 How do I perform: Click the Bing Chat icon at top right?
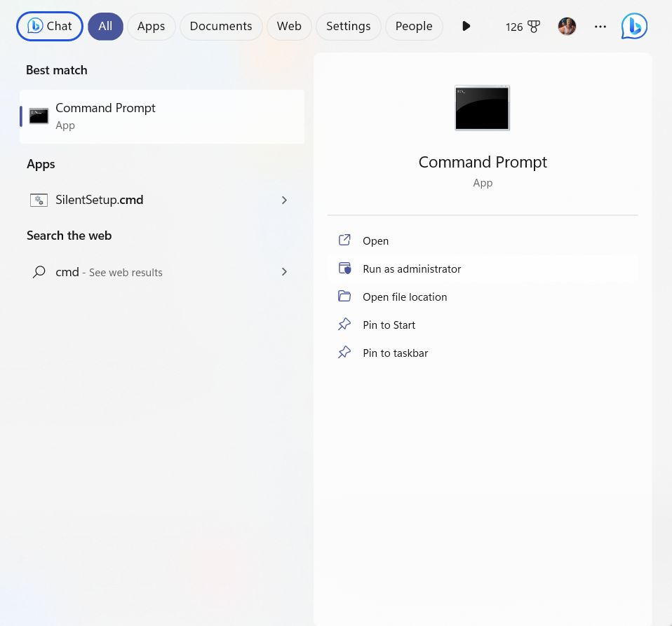click(x=634, y=27)
